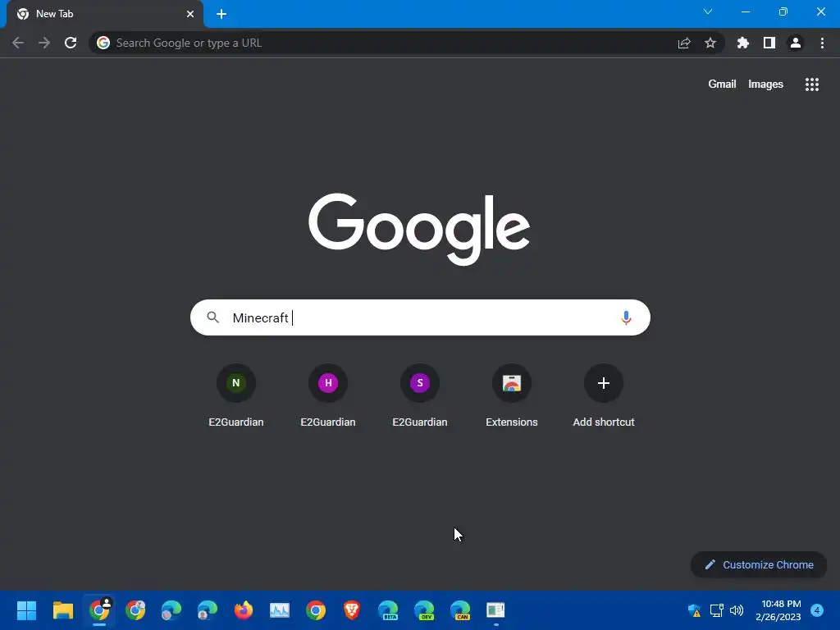The width and height of the screenshot is (840, 630).
Task: Open the Chrome three-dot menu
Action: pyautogui.click(x=822, y=43)
